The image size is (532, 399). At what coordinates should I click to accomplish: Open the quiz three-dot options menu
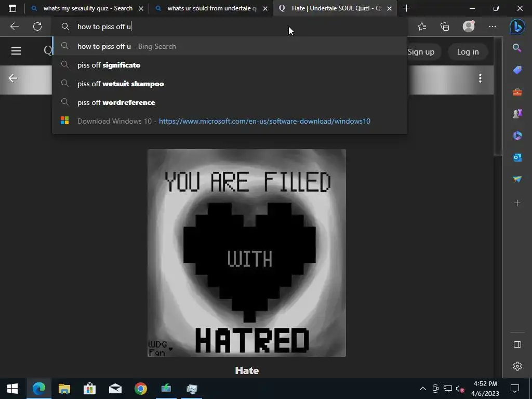(480, 78)
